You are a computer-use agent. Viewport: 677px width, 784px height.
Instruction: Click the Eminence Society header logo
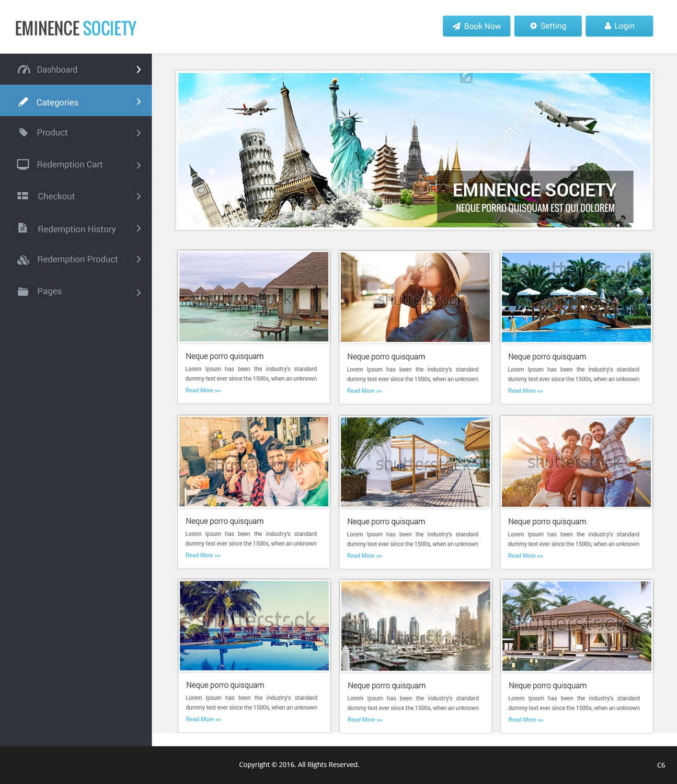[x=76, y=28]
